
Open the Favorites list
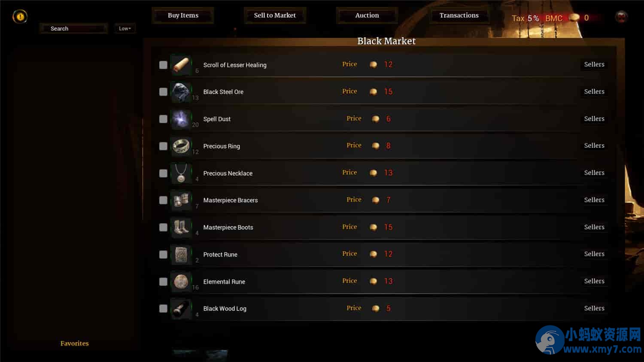coord(75,343)
